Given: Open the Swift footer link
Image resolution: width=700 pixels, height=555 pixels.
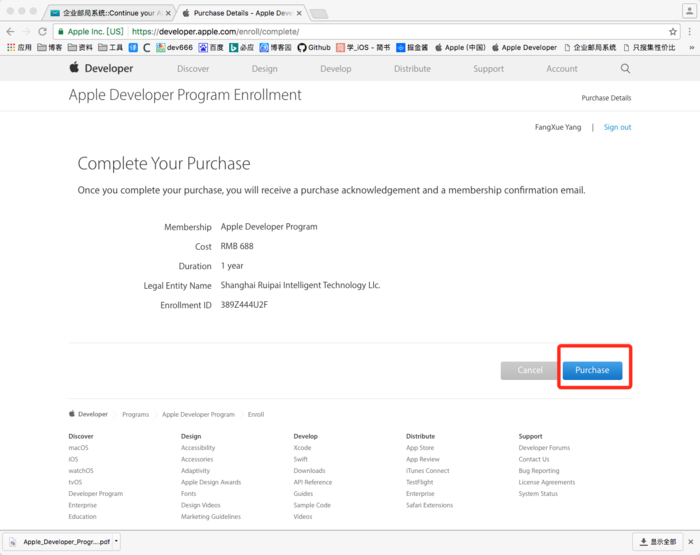Looking at the screenshot, I should tap(300, 459).
